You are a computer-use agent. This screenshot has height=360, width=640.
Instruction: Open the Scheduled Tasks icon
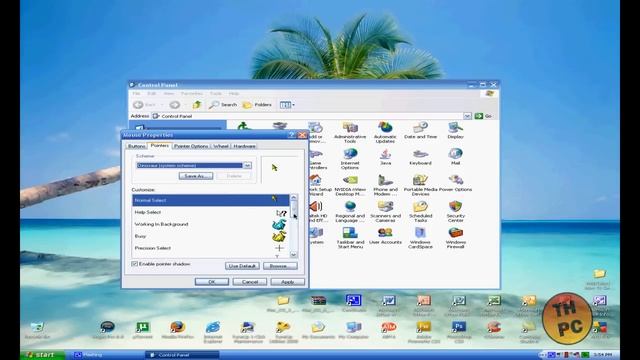[x=420, y=212]
